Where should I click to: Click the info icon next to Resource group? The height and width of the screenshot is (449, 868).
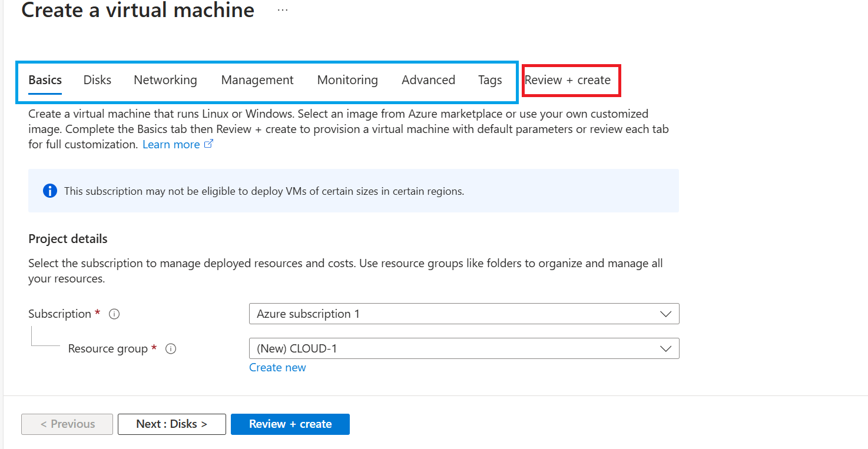coord(171,349)
